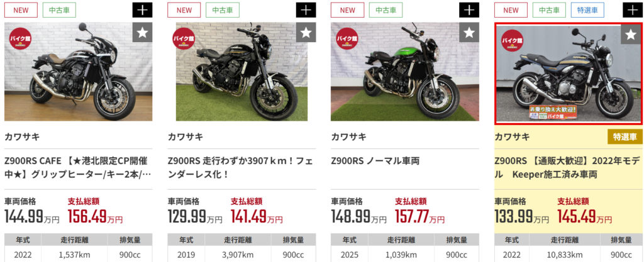Image resolution: width=644 pixels, height=262 pixels.
Task: Click 中古車 tag on first listing
Action: [60, 10]
